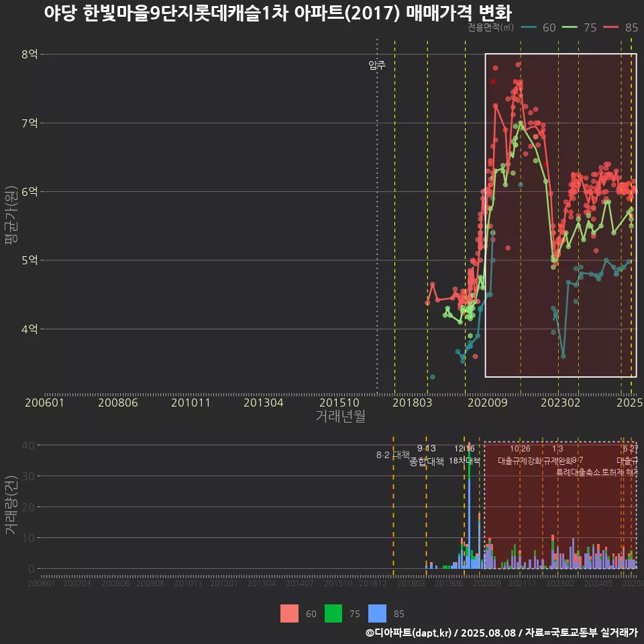Click the 평균가(원) vertical axis title
This screenshot has height=644, width=644.
click(11, 215)
